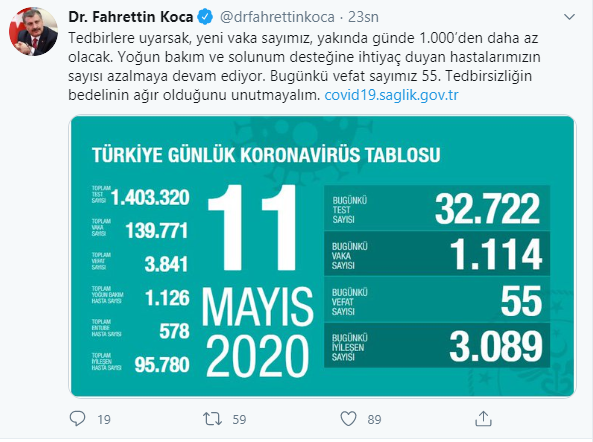Expand the tweet options chevron menu

point(570,17)
